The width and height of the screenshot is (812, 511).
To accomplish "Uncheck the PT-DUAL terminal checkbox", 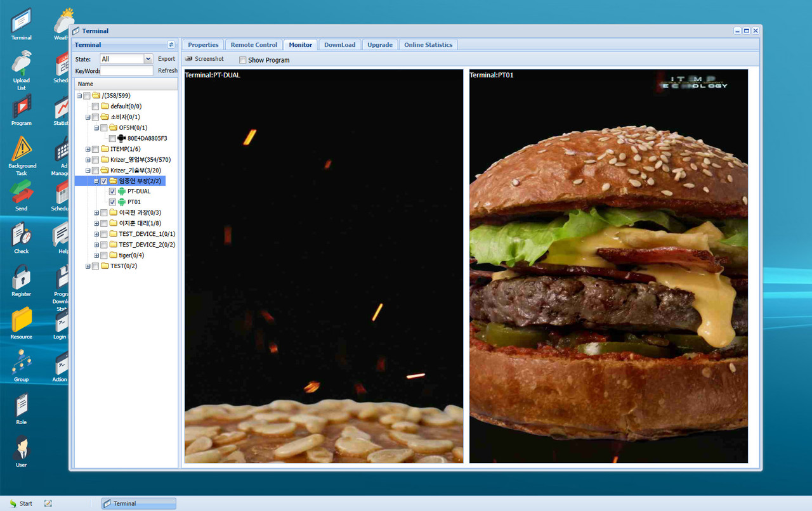I will click(x=112, y=191).
